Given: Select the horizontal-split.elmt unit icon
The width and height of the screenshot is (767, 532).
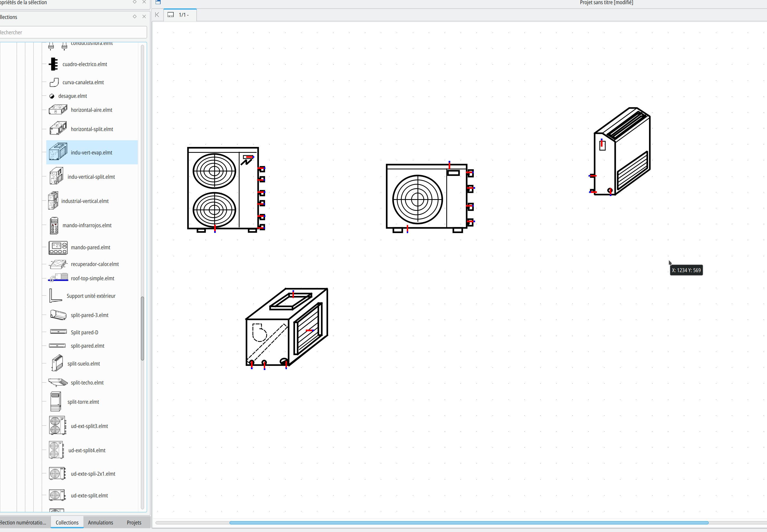Looking at the screenshot, I should [x=58, y=129].
